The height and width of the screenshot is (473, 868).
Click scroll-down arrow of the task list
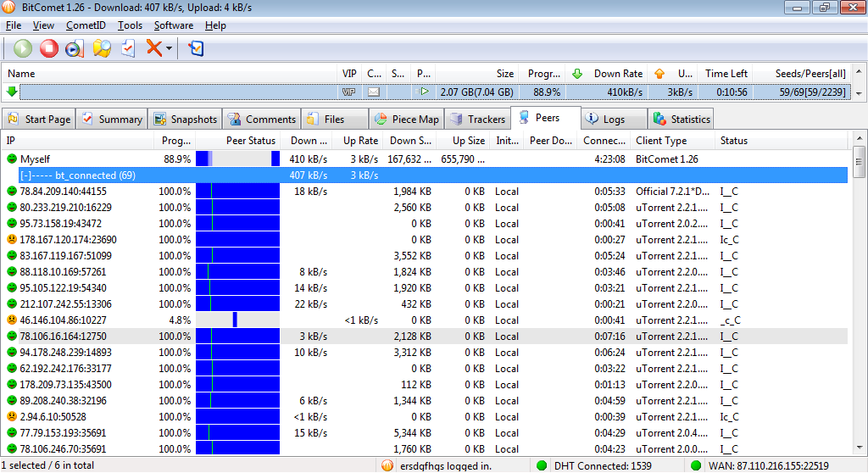[x=859, y=93]
